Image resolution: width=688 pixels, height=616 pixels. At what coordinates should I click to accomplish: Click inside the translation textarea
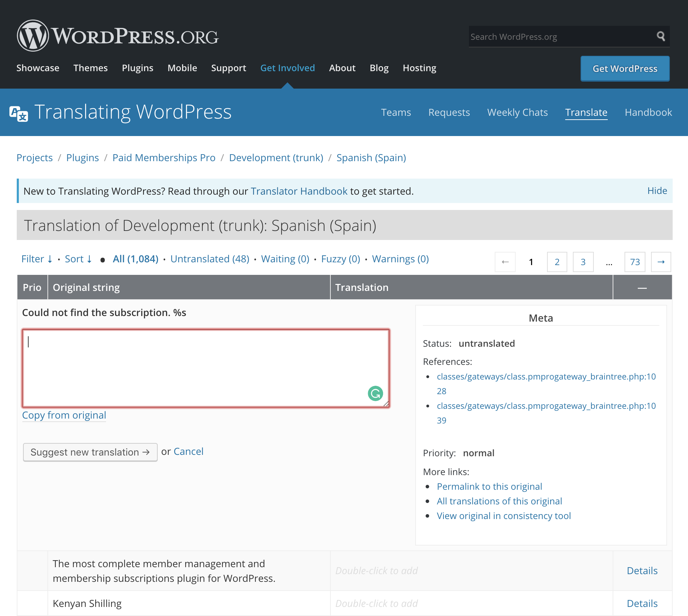click(206, 368)
